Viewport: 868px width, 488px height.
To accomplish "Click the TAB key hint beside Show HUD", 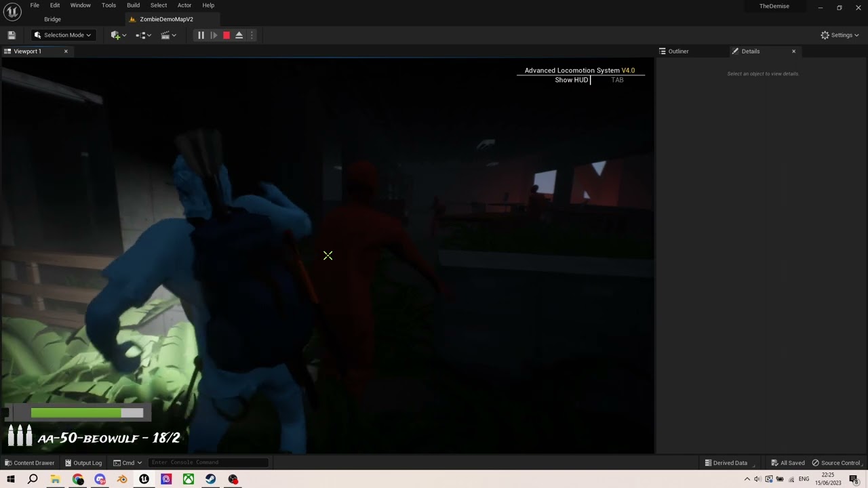I will tap(617, 80).
